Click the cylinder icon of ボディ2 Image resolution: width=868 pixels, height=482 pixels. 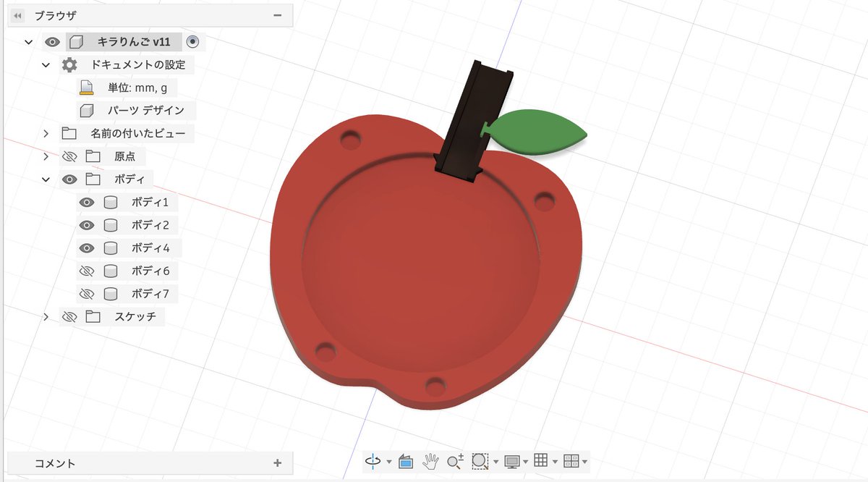coord(111,225)
